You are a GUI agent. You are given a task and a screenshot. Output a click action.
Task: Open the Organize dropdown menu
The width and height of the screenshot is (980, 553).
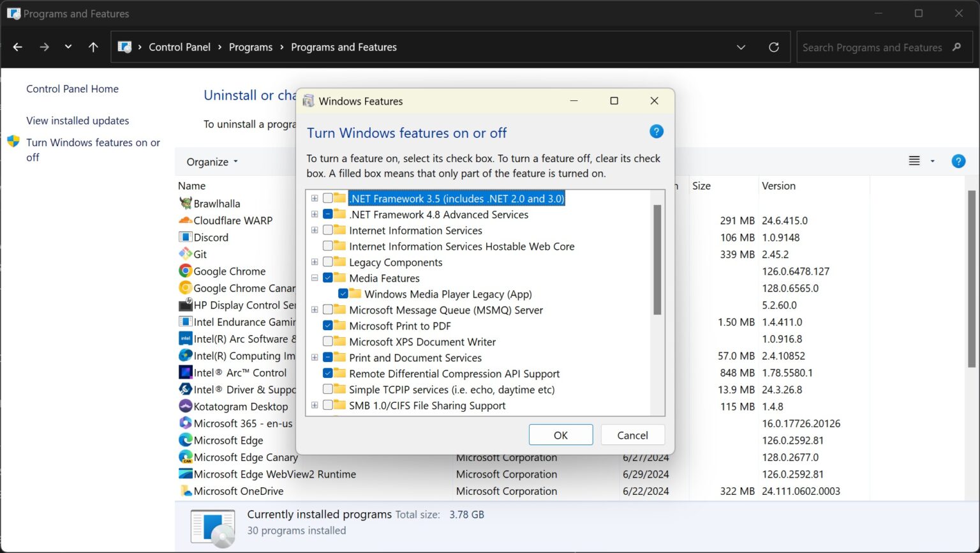(211, 162)
